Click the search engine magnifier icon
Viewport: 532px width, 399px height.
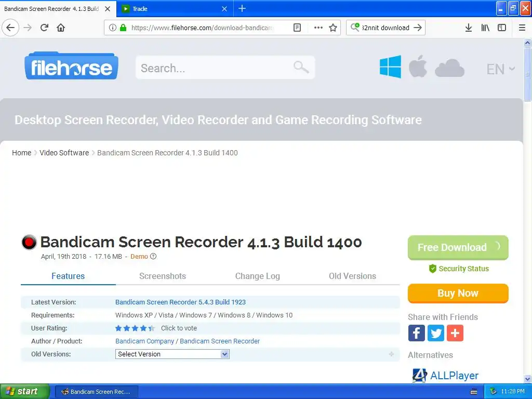click(x=355, y=27)
